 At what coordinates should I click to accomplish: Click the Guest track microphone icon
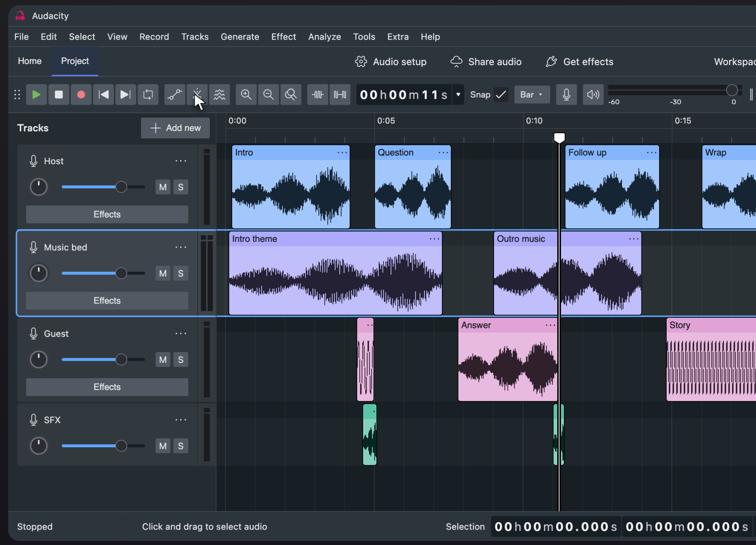(33, 334)
